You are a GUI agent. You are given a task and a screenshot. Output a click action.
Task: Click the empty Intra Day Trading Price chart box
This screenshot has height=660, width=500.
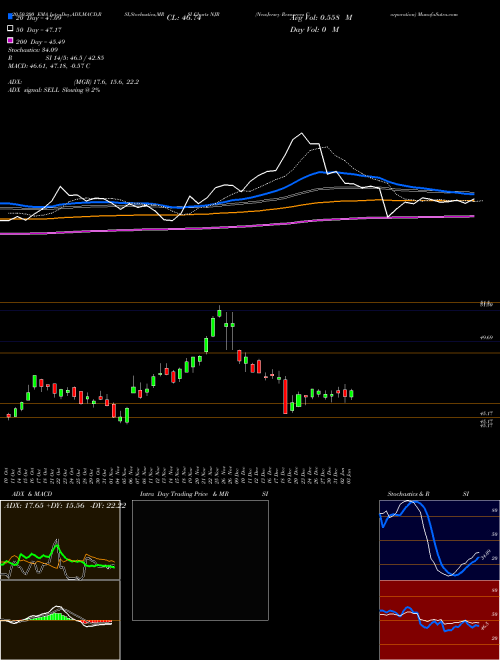(x=200, y=560)
